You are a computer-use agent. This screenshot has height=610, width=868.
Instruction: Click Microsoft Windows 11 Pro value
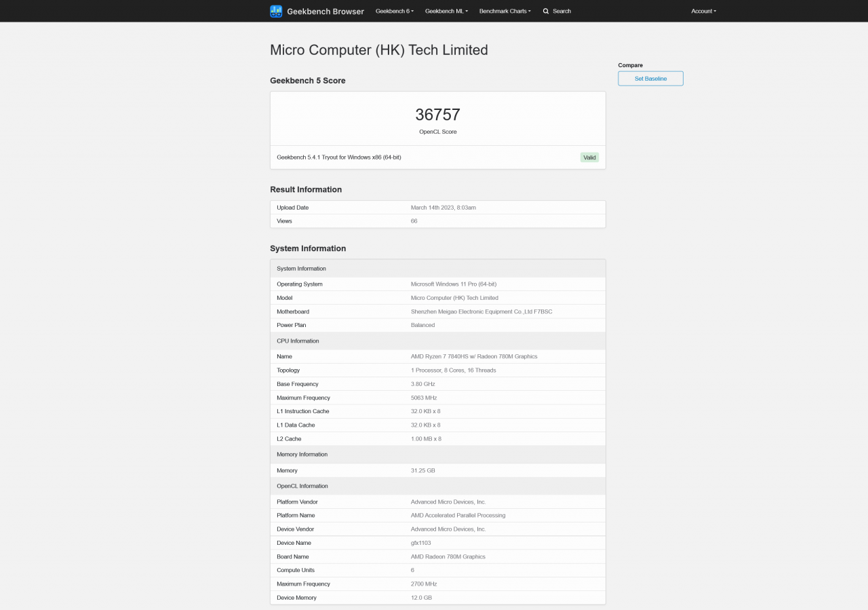454,284
